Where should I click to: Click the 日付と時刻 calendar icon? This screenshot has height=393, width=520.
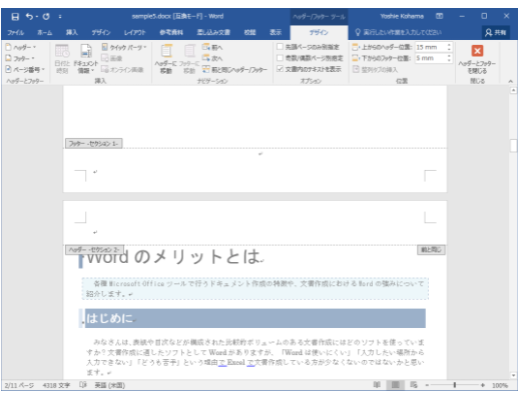pyautogui.click(x=62, y=51)
